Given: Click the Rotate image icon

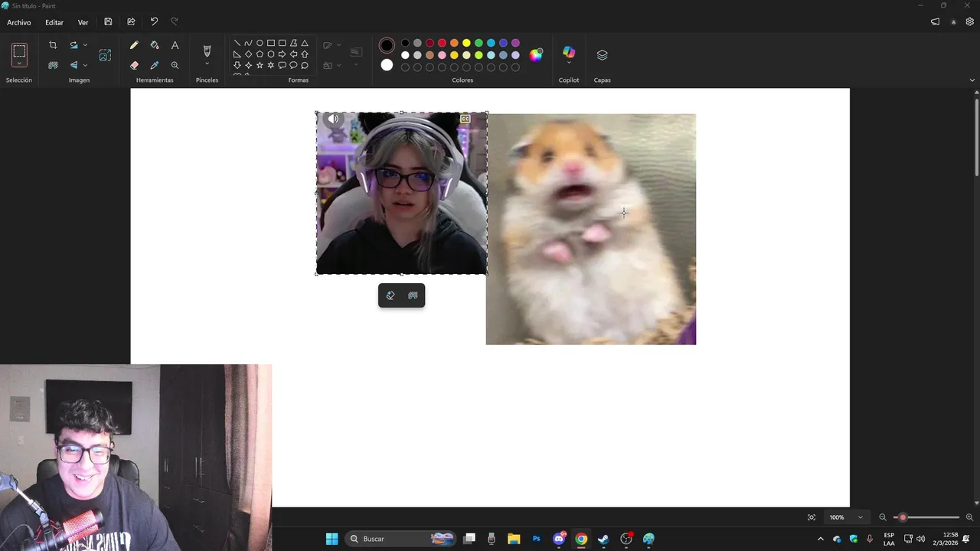Looking at the screenshot, I should coord(73,45).
